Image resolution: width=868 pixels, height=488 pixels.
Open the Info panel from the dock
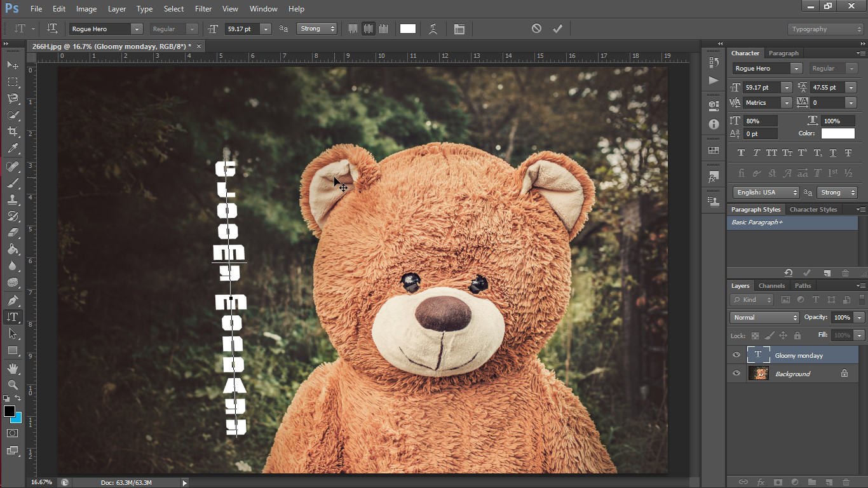713,125
